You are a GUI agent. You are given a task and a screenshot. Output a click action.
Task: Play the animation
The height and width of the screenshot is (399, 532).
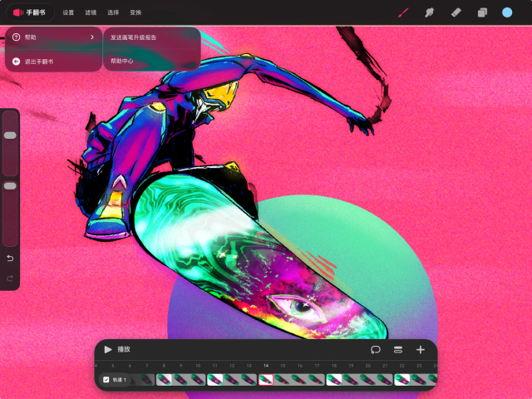[108, 349]
